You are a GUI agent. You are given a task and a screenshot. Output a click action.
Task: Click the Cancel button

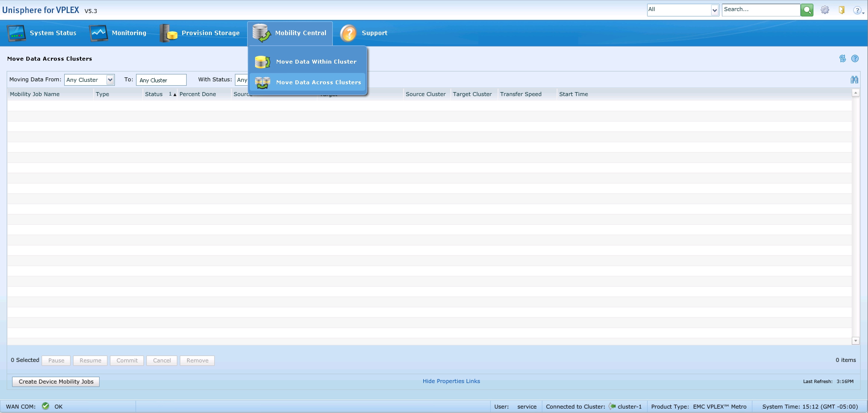[162, 360]
